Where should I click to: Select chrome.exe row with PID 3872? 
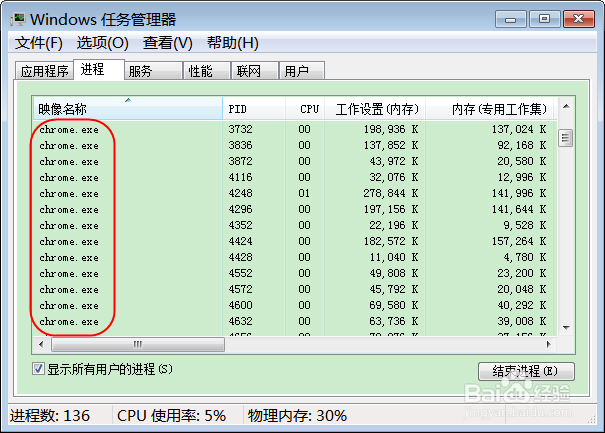[293, 161]
